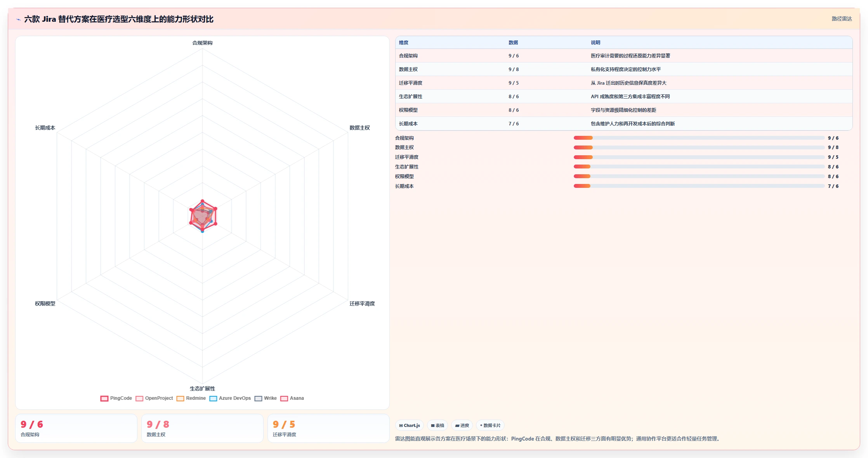Hide the Redmine legend series

[191, 398]
